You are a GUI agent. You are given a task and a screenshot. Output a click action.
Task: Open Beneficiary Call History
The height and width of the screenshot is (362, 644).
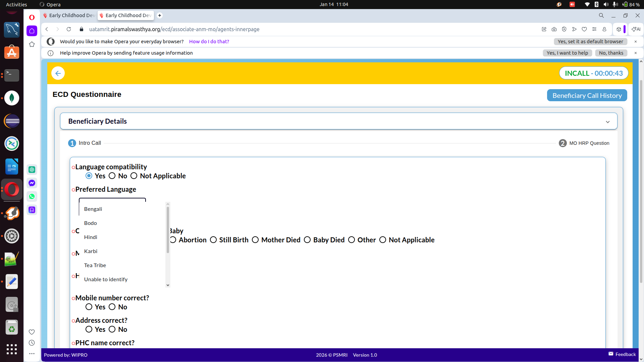(587, 96)
